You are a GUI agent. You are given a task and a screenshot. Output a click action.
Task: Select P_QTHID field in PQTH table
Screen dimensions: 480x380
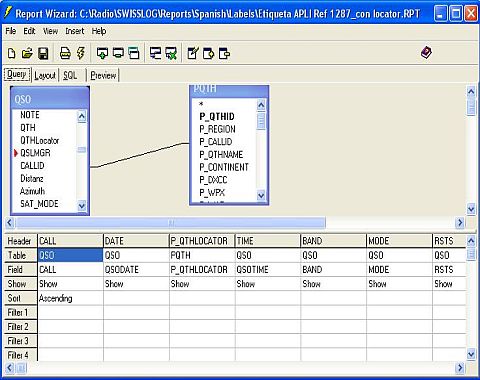point(217,116)
